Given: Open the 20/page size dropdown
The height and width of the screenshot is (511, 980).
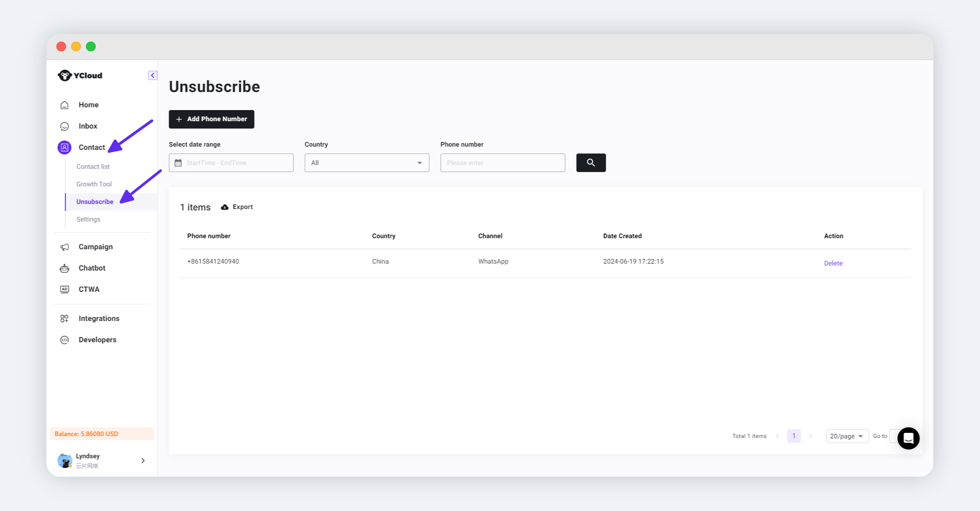Looking at the screenshot, I should coord(847,436).
